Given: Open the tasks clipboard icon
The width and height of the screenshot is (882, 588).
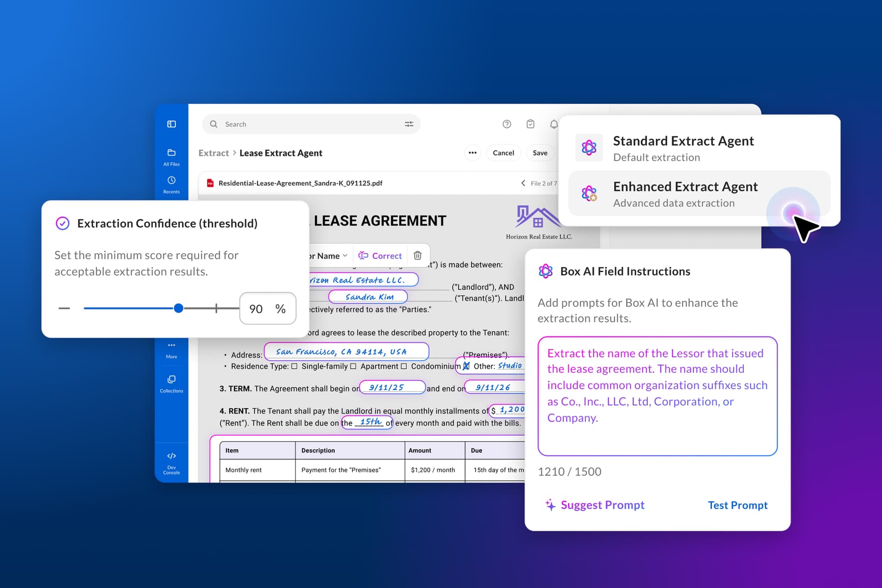Looking at the screenshot, I should click(530, 124).
